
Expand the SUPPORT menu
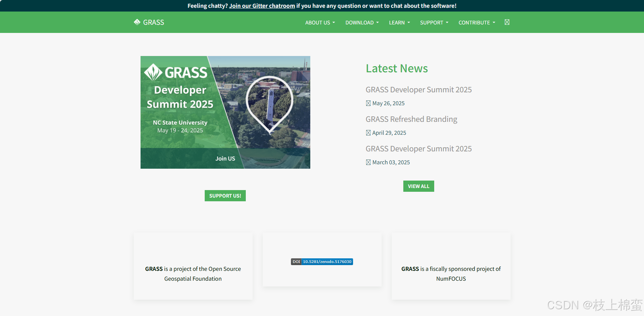434,22
